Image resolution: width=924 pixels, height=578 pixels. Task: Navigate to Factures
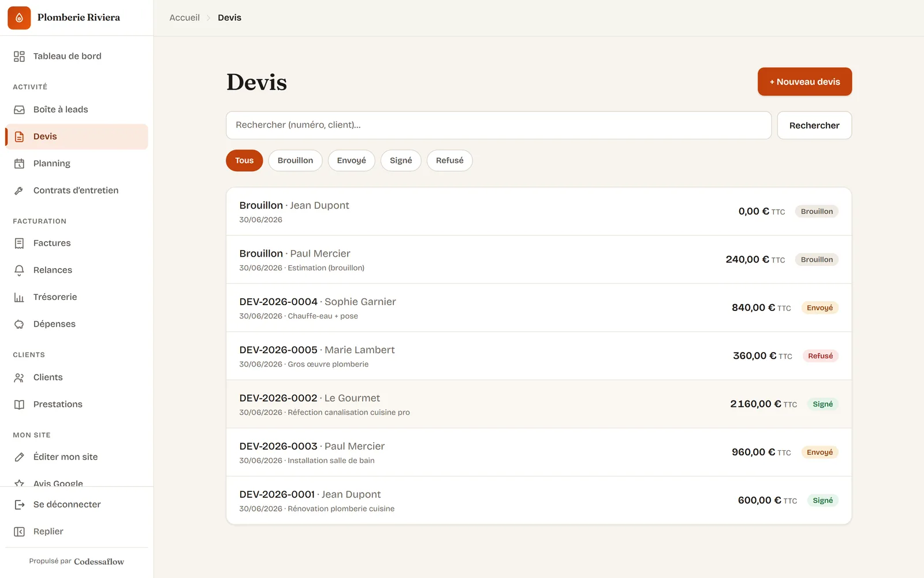tap(76, 243)
